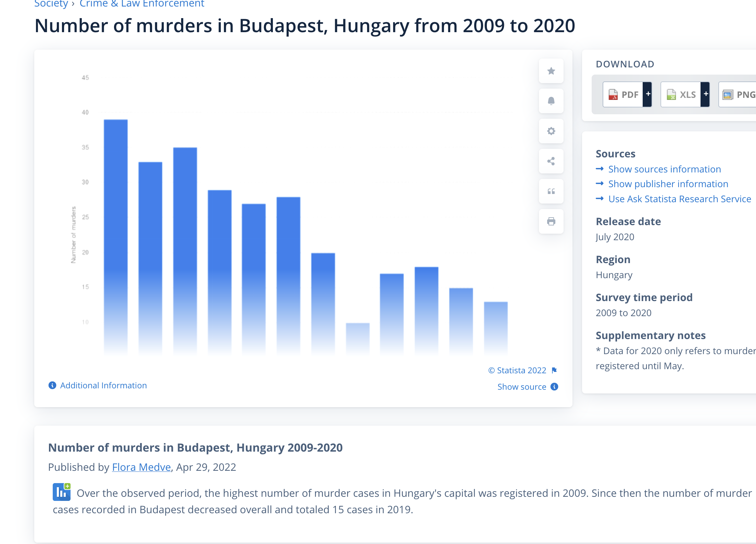756x544 pixels.
Task: Click the flag icon beside Statista 2022
Action: point(554,370)
